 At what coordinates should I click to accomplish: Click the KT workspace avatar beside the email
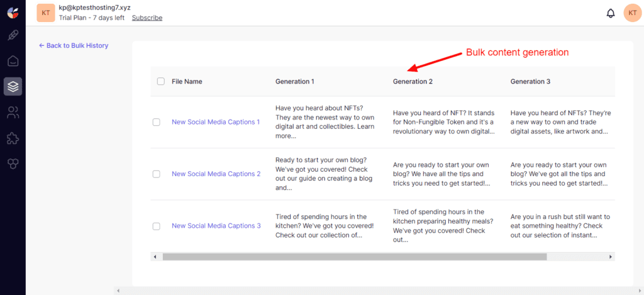(x=45, y=13)
